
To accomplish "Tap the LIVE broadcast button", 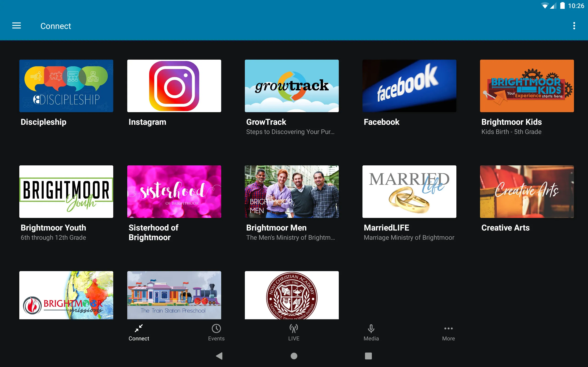I will tap(293, 332).
